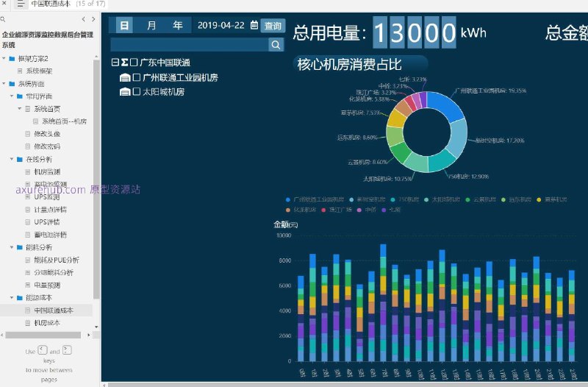Open the 蓄电池详情 page
588x387 pixels.
pyautogui.click(x=50, y=235)
